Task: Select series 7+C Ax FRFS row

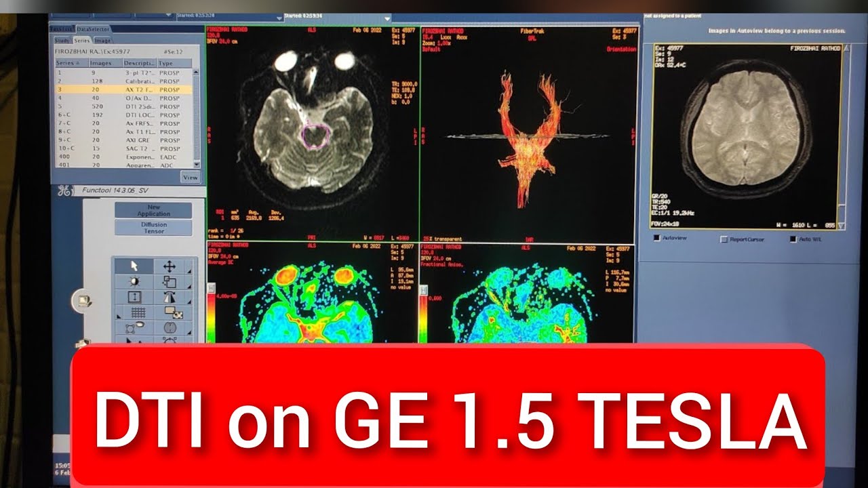Action: pyautogui.click(x=123, y=123)
